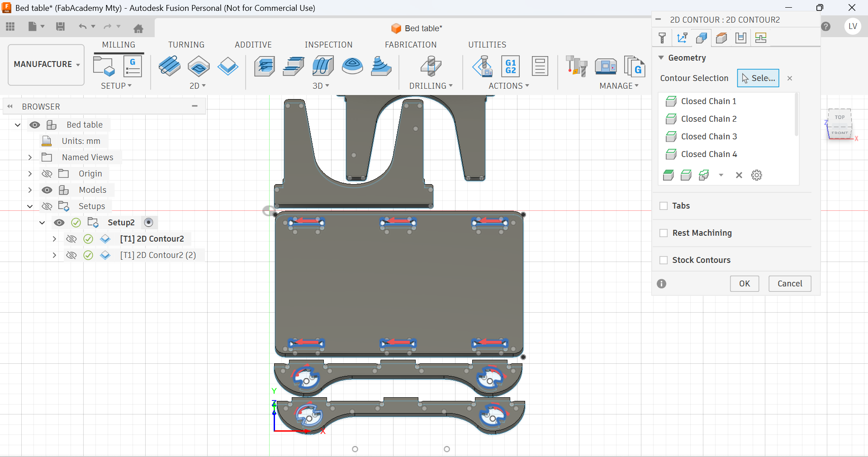Open the Setup Sheet icon
Viewport: 868px width, 457px height.
pos(540,67)
